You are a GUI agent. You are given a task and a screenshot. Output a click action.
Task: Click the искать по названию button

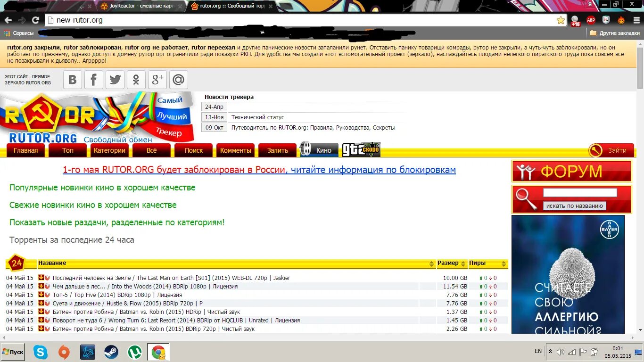click(575, 206)
